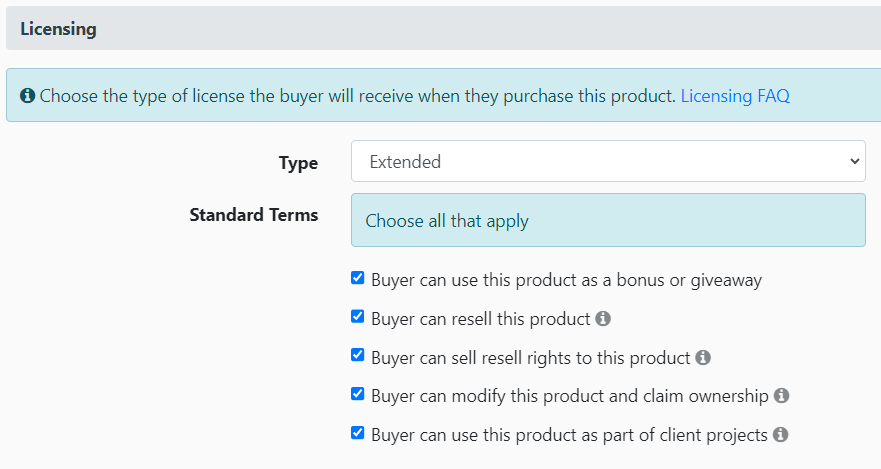Click the info icon beside 'Buyer can resell this product'
881x469 pixels.
coord(603,319)
